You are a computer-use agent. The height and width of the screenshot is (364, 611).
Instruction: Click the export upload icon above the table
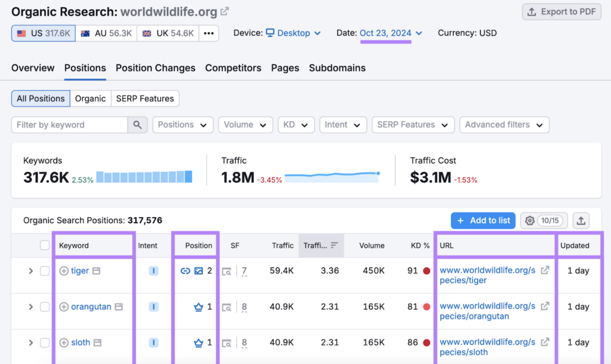click(581, 221)
